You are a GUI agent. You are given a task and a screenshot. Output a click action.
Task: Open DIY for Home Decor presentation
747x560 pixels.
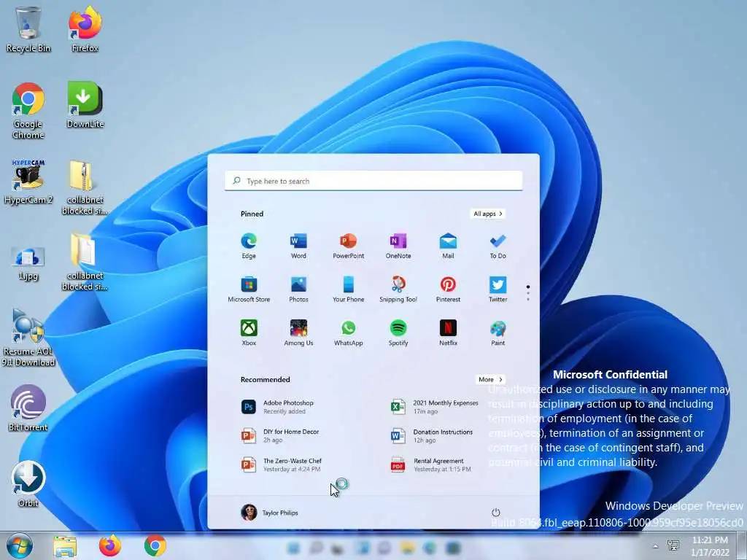point(280,436)
